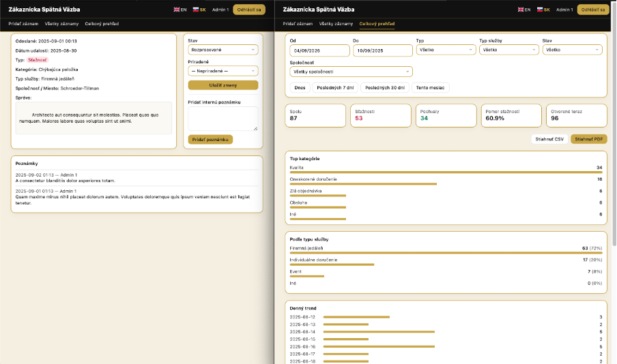Image resolution: width=617 pixels, height=364 pixels.
Task: Click Odhlásiť sa in left window
Action: tap(248, 10)
